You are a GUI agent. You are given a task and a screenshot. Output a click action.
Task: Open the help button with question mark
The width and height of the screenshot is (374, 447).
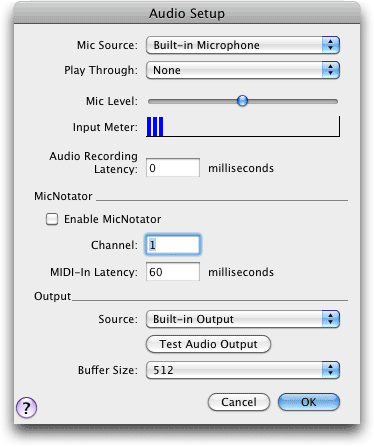[x=26, y=407]
